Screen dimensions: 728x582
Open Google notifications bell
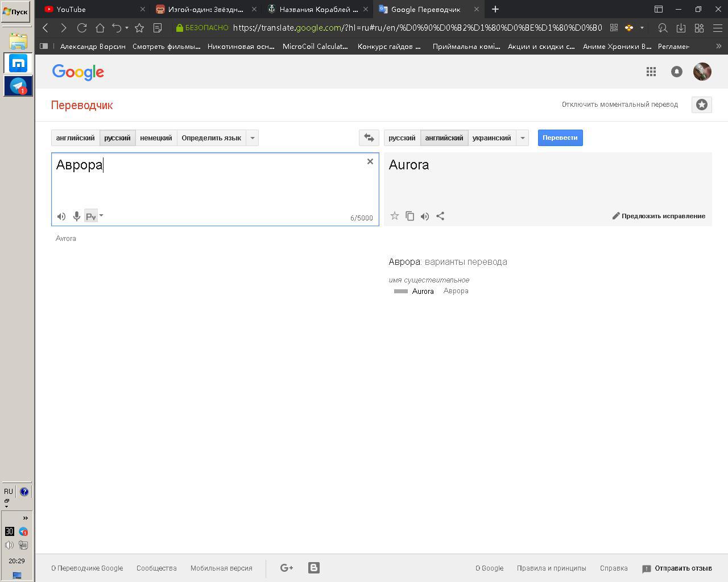coord(676,72)
